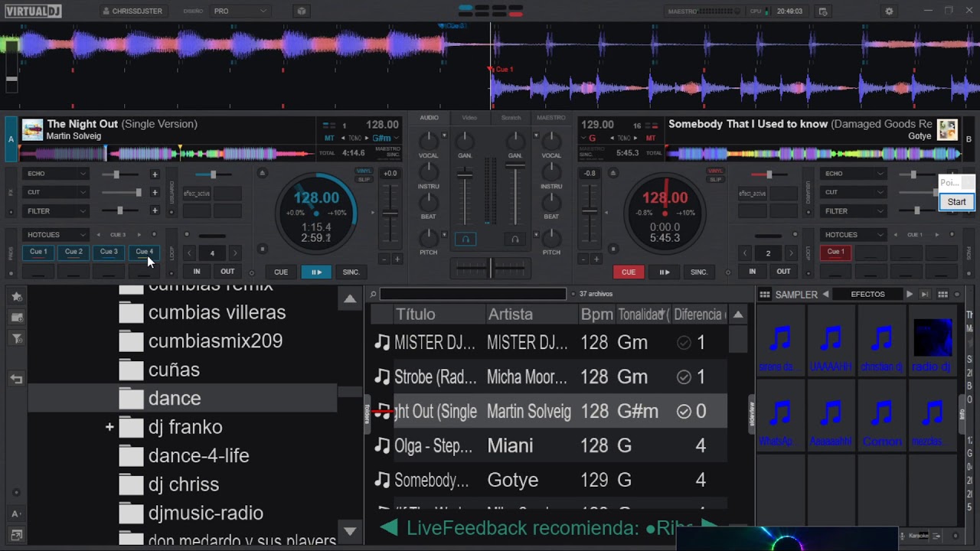The height and width of the screenshot is (551, 980).
Task: Switch to the Scratch mixer tab
Action: [511, 118]
